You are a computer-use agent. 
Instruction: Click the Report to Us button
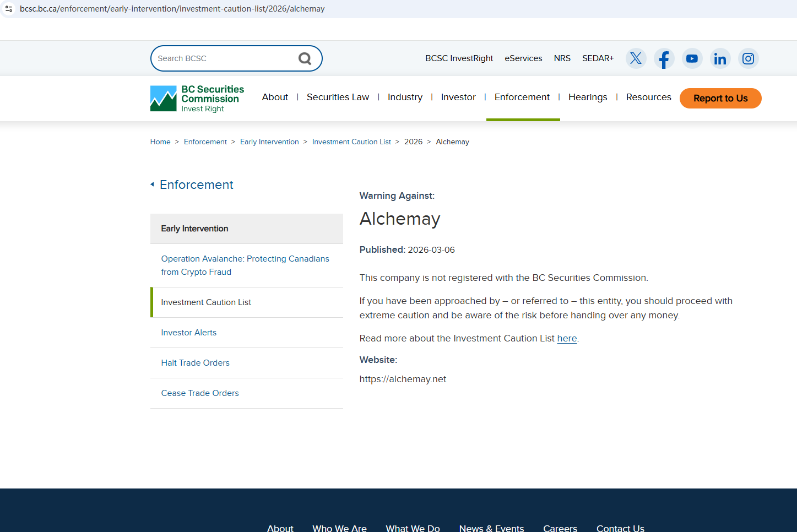[x=720, y=99]
